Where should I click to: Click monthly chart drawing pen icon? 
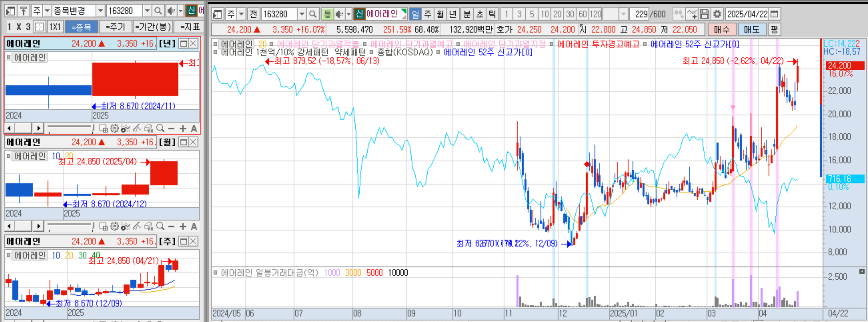[x=137, y=227]
